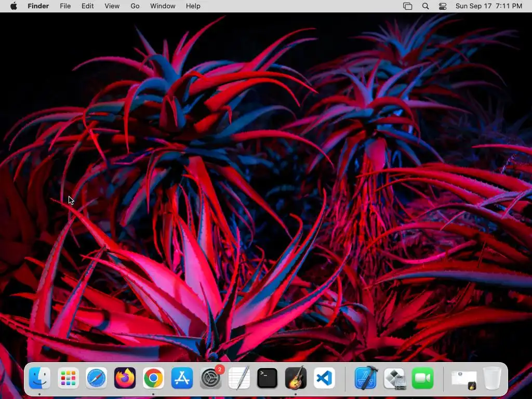Open Finder from the Dock
Image resolution: width=532 pixels, height=399 pixels.
pos(39,378)
